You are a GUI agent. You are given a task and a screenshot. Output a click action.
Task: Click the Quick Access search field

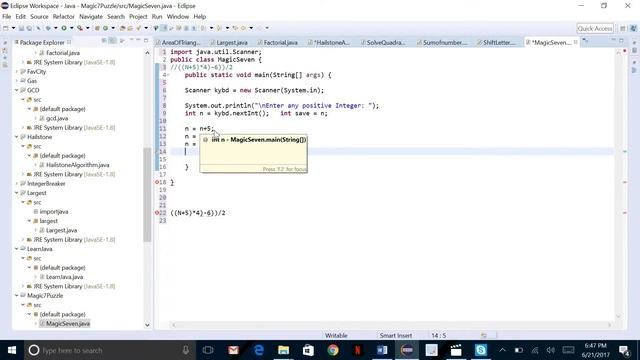[595, 28]
